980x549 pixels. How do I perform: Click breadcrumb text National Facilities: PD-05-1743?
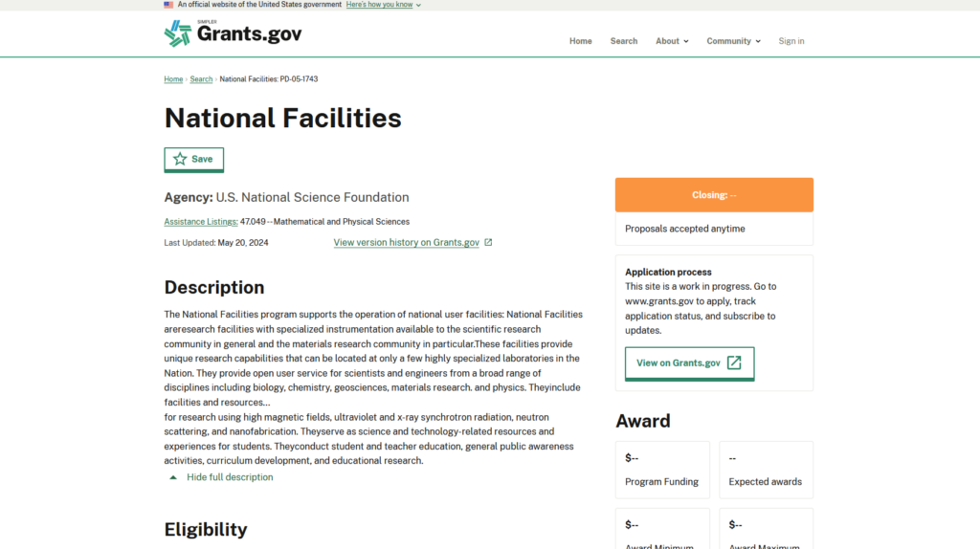tap(269, 79)
